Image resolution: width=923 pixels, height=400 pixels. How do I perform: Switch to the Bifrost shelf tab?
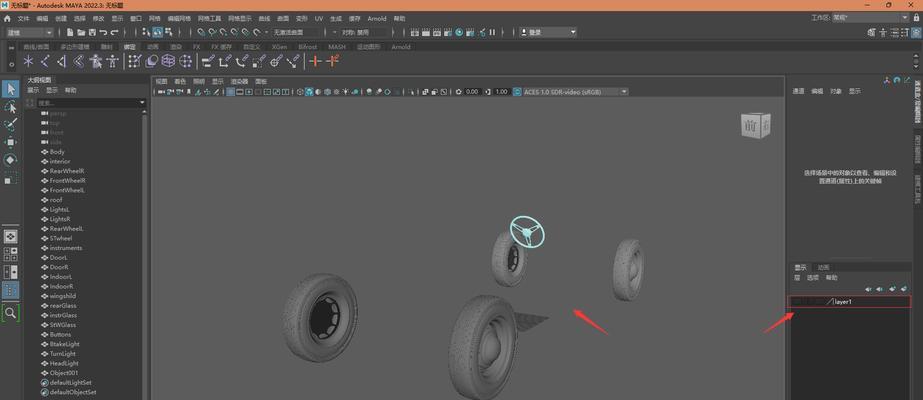[308, 46]
